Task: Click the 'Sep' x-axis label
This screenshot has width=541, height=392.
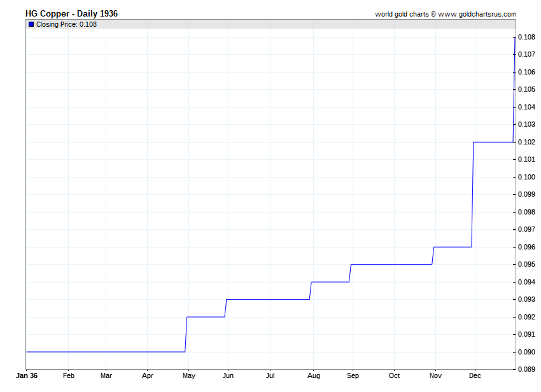Action: click(353, 375)
